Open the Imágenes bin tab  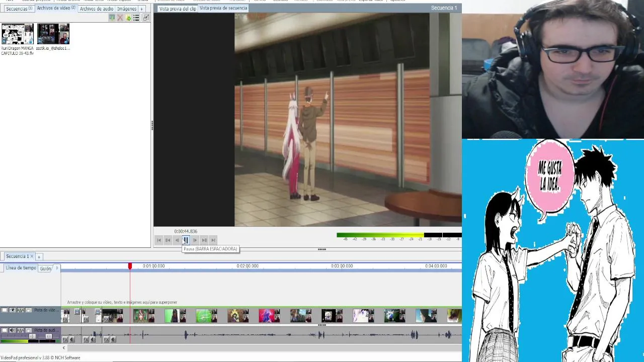pos(126,9)
